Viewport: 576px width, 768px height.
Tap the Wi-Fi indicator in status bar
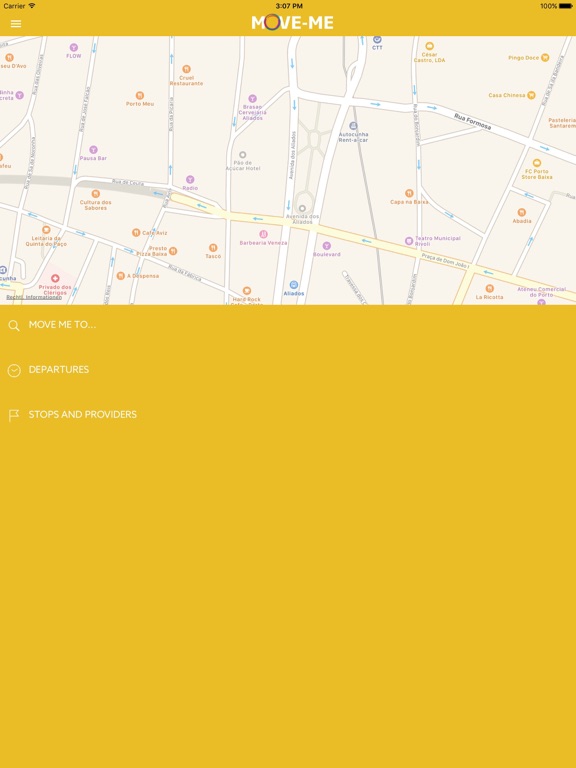tap(32, 6)
